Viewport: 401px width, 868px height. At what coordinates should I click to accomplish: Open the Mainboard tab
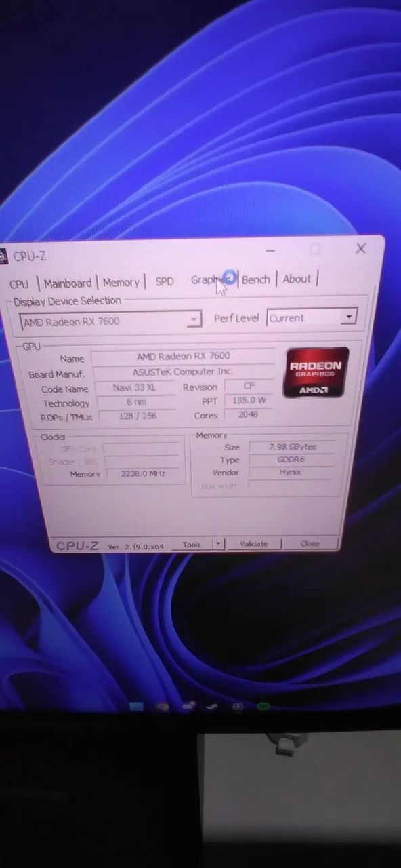(x=68, y=283)
